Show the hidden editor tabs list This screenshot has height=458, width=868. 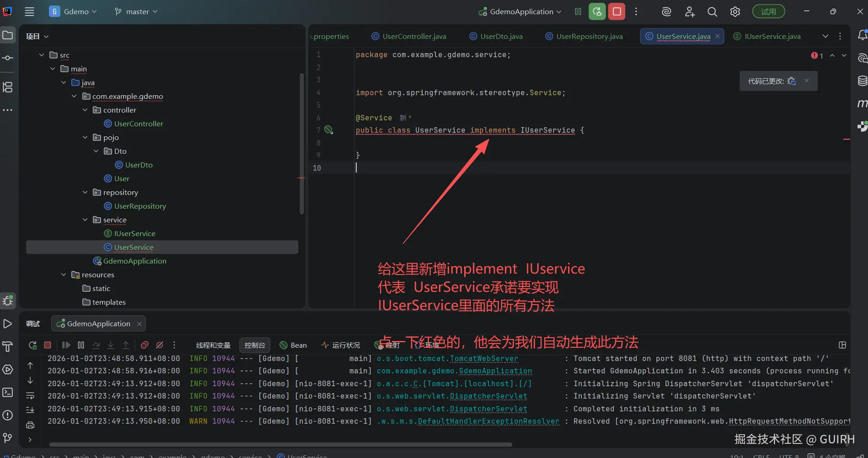coord(825,36)
